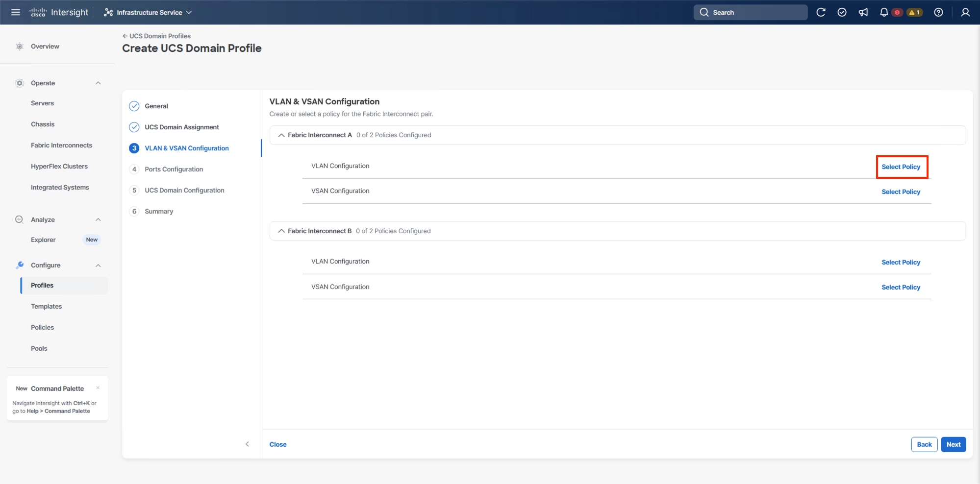Collapse the Fabric Interconnect B section
Viewport: 980px width, 484px height.
[281, 231]
